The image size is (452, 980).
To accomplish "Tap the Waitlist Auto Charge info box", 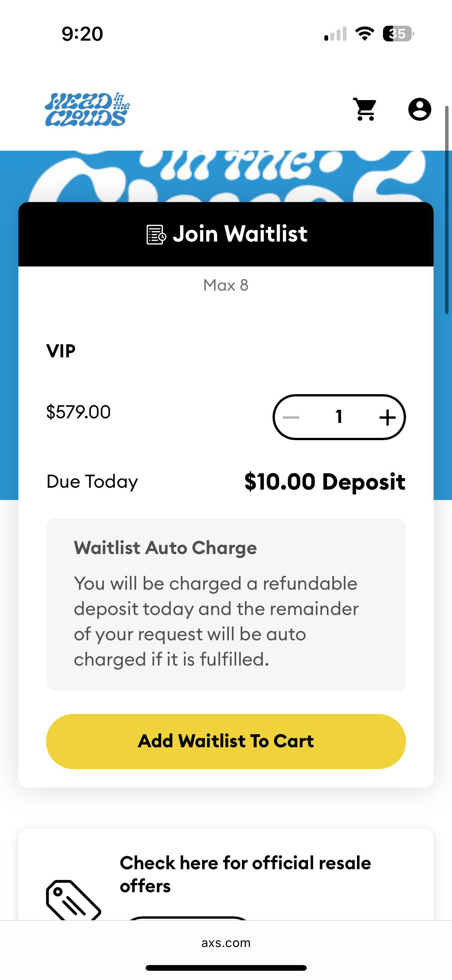I will pos(226,604).
